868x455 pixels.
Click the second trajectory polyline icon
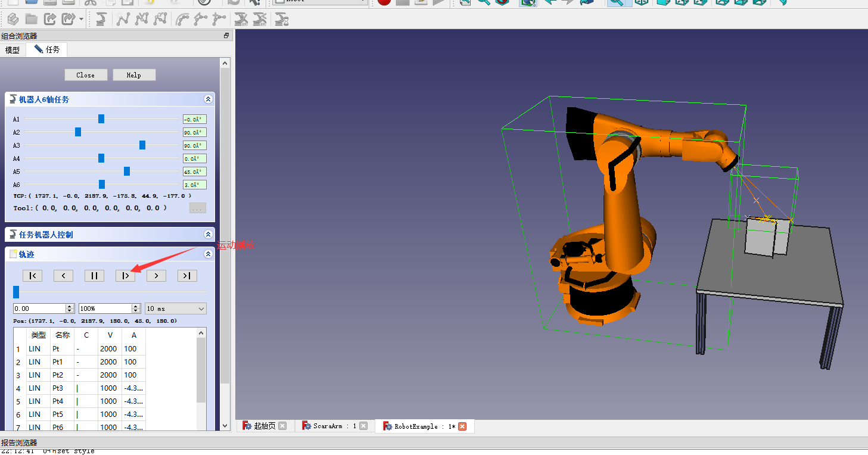coord(141,19)
